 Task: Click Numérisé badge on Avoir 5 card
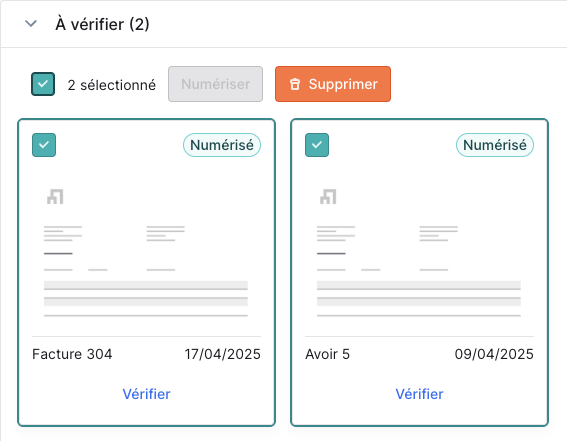pyautogui.click(x=495, y=145)
